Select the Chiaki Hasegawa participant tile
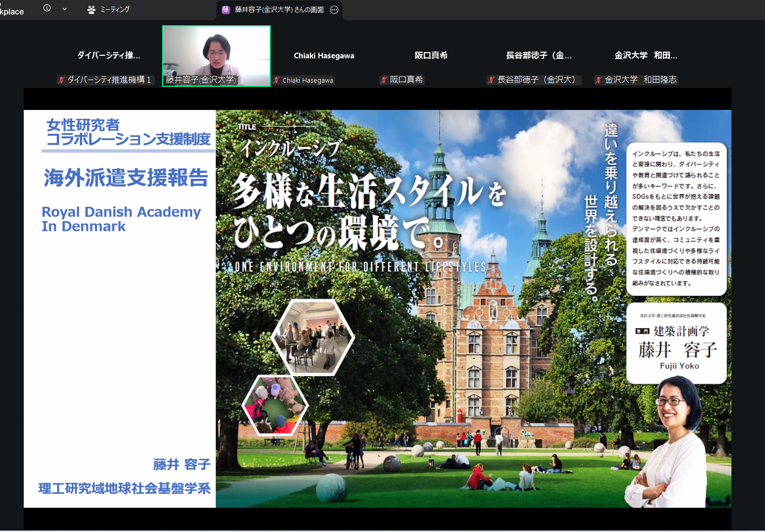 324,56
